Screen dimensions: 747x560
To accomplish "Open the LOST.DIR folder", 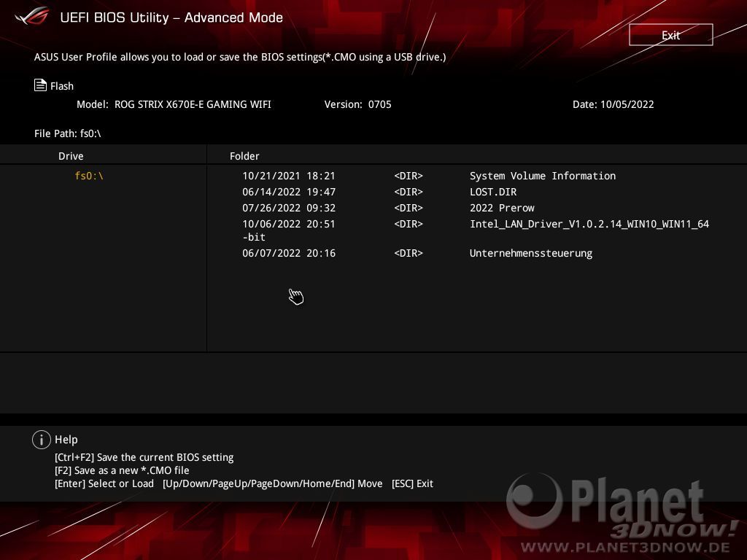I will coord(493,192).
